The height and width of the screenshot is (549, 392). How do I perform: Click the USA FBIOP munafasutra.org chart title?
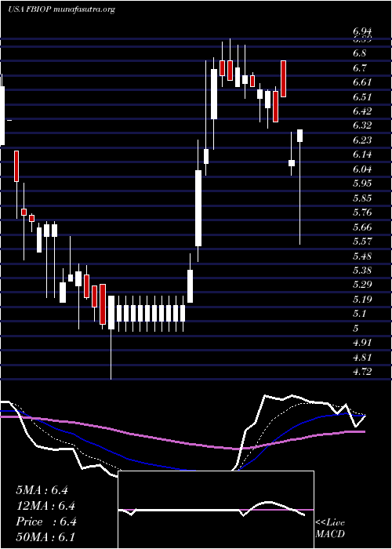coord(62,9)
